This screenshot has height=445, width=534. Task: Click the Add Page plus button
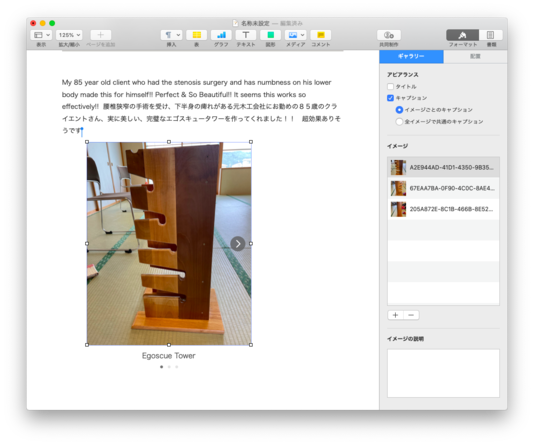pos(100,35)
